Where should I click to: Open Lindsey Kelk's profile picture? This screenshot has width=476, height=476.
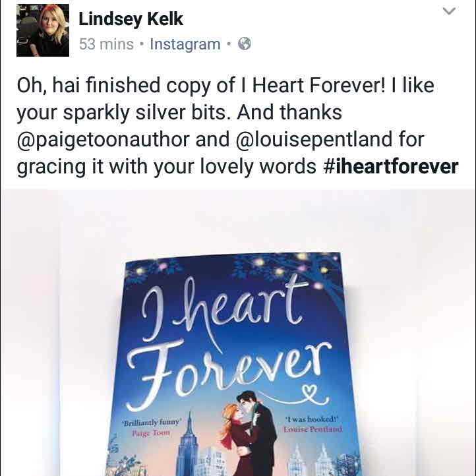43,30
